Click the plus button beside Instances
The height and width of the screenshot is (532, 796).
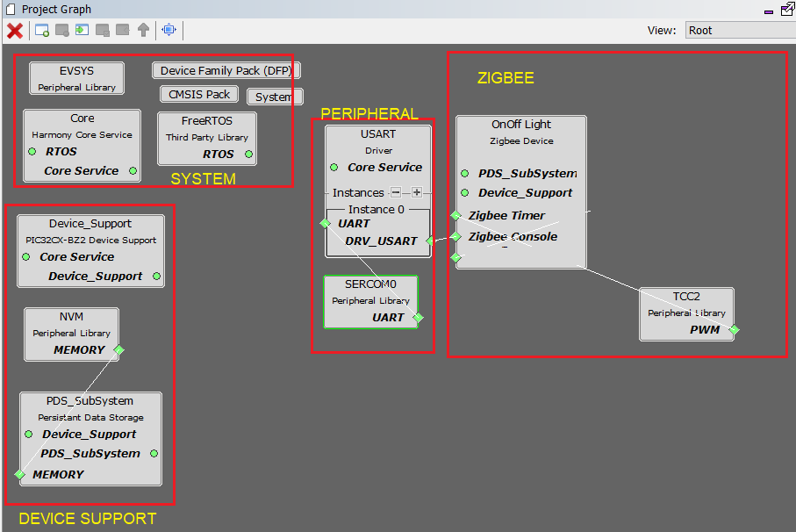coord(417,192)
